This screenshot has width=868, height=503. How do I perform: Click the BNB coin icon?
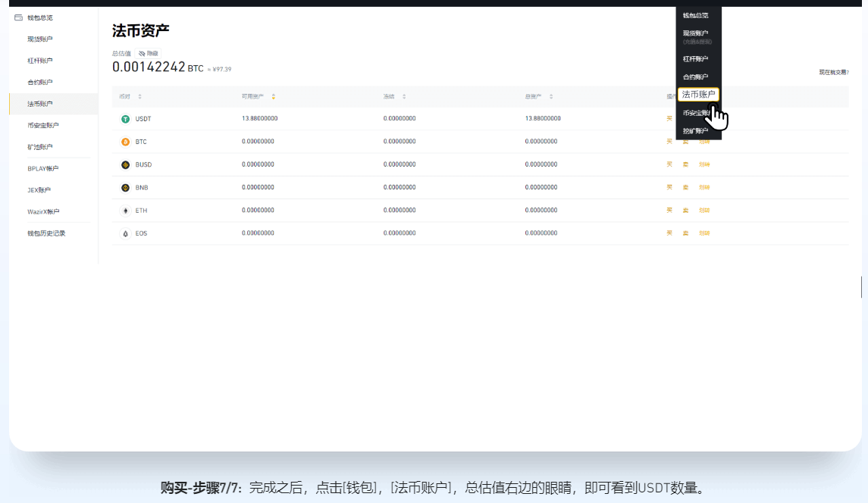tap(126, 187)
